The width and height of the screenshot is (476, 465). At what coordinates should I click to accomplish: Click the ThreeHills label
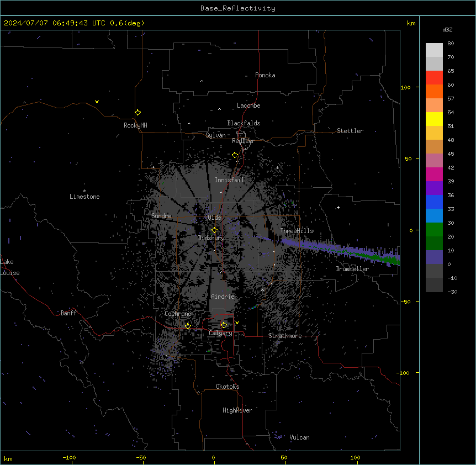pos(297,231)
